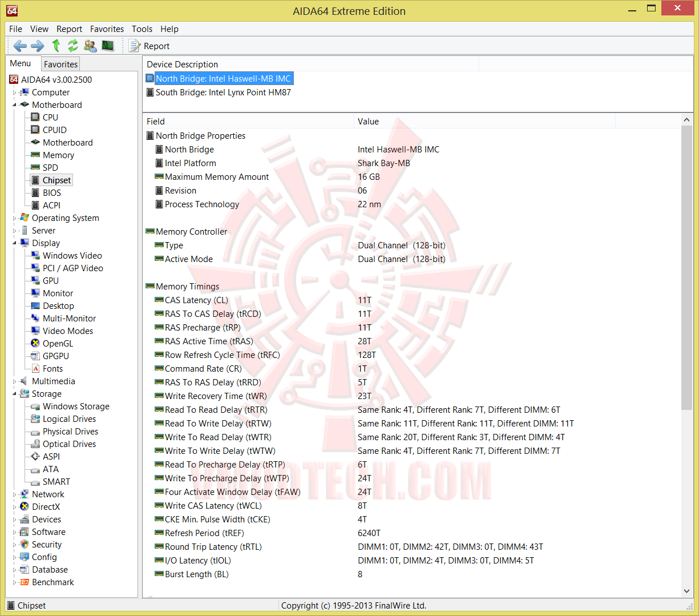
Task: Open the OpenGL item
Action: [x=58, y=344]
